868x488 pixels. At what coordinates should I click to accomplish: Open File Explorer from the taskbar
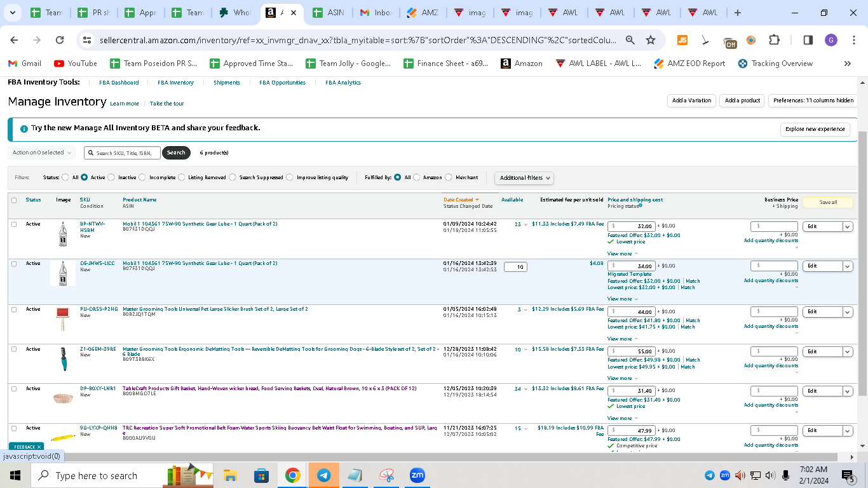coord(230,475)
